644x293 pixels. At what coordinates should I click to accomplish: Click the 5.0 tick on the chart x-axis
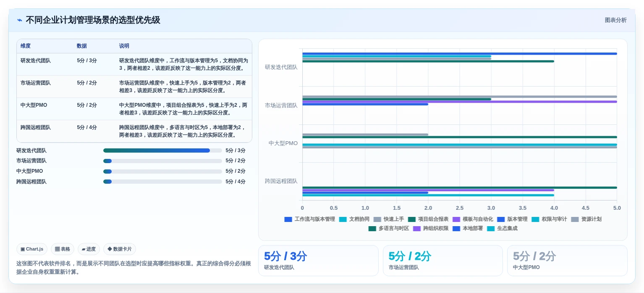click(617, 208)
